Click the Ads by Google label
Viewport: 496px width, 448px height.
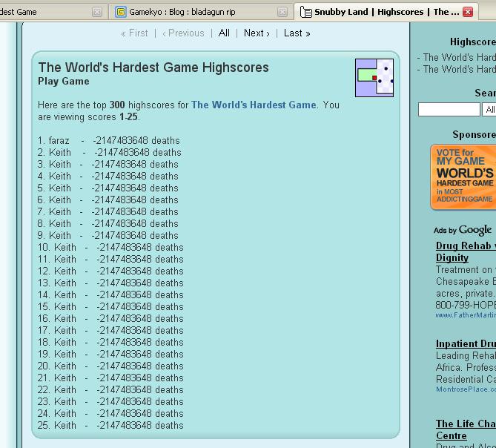pos(463,230)
